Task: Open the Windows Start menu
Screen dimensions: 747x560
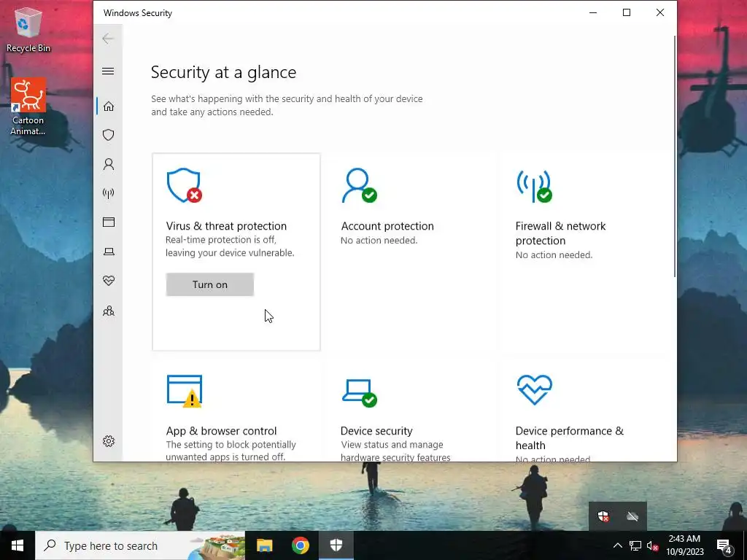Action: coord(18,545)
